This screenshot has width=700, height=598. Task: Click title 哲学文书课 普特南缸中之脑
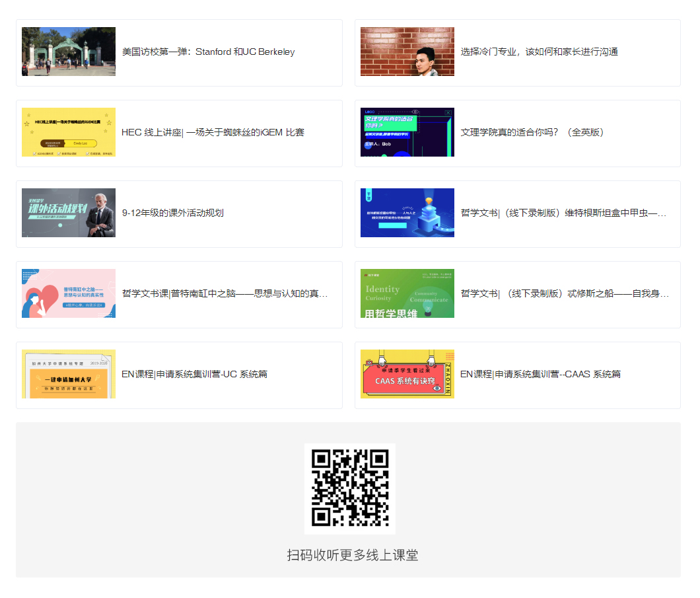225,293
